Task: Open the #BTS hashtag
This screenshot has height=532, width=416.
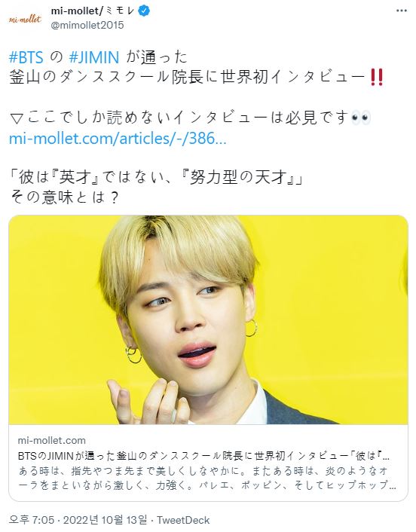Action: (x=26, y=57)
